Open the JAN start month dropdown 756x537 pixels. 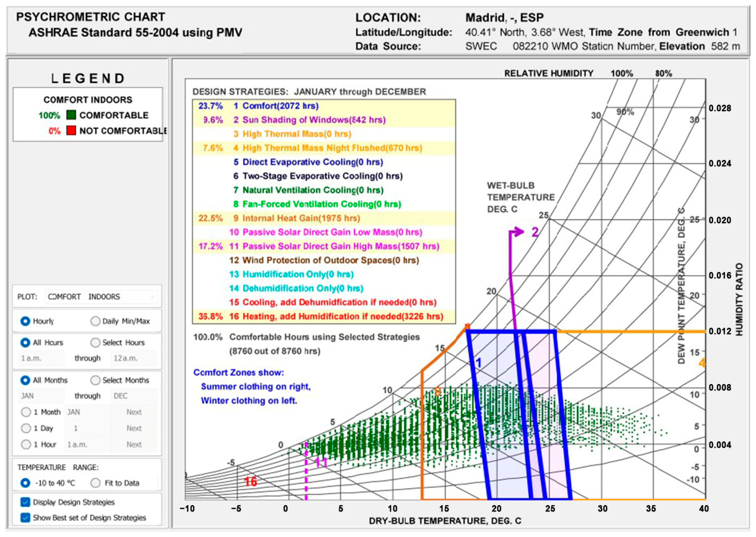41,396
